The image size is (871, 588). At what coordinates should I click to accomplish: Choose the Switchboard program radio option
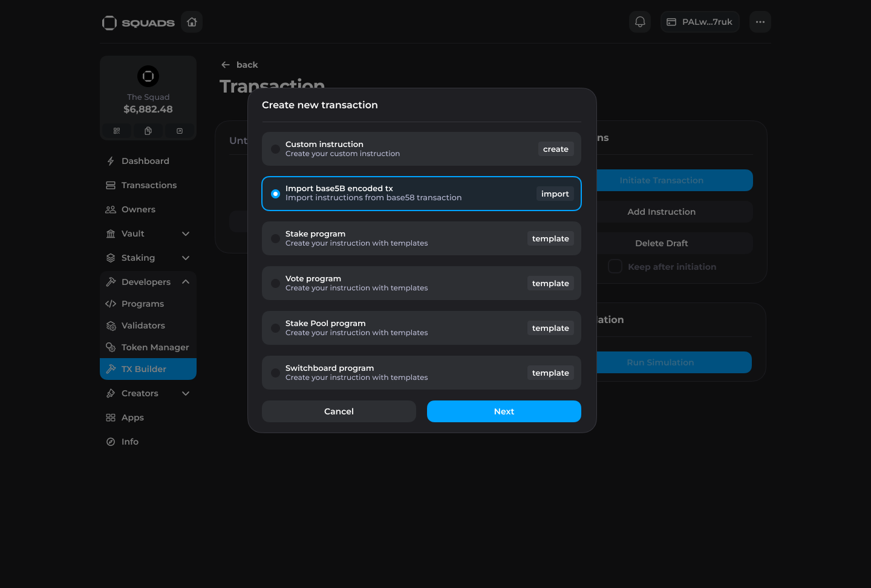[275, 373]
